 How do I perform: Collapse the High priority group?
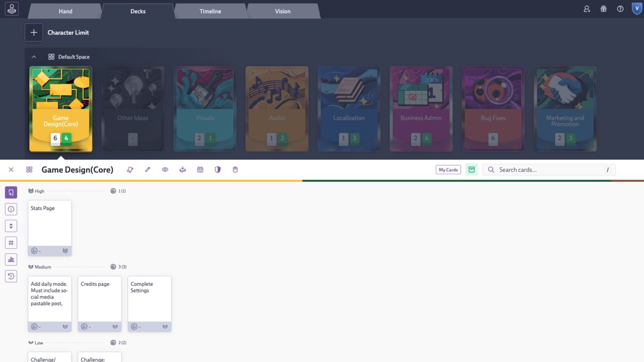click(x=30, y=191)
